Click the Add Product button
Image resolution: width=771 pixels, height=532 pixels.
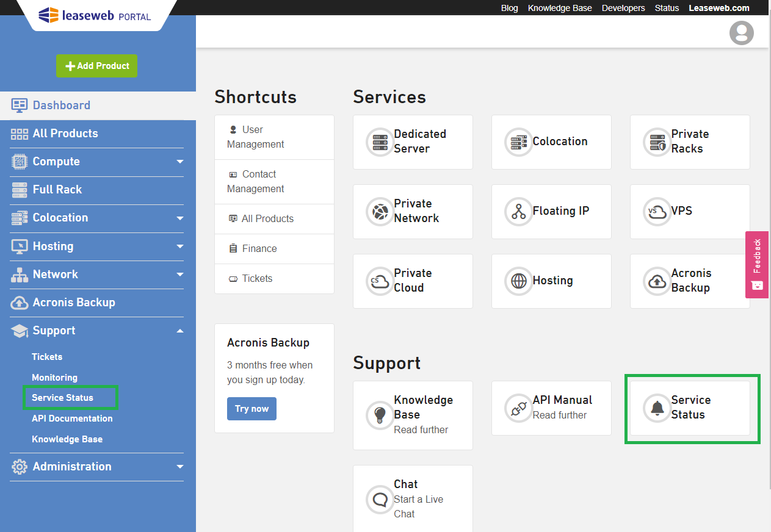click(97, 66)
